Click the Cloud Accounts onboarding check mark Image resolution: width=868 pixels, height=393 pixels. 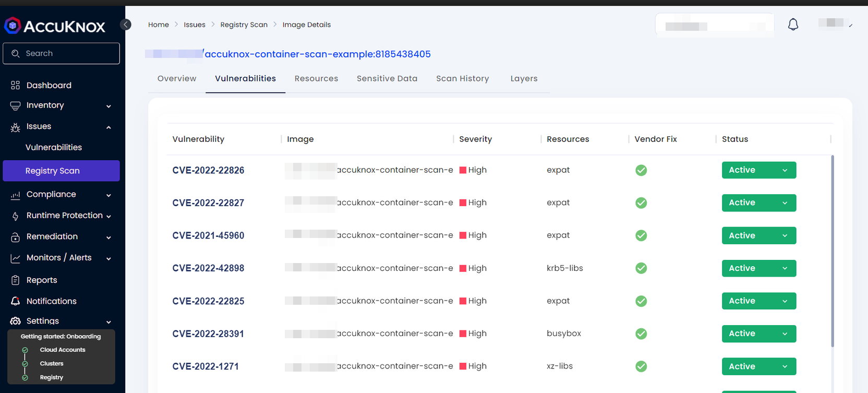click(x=25, y=350)
